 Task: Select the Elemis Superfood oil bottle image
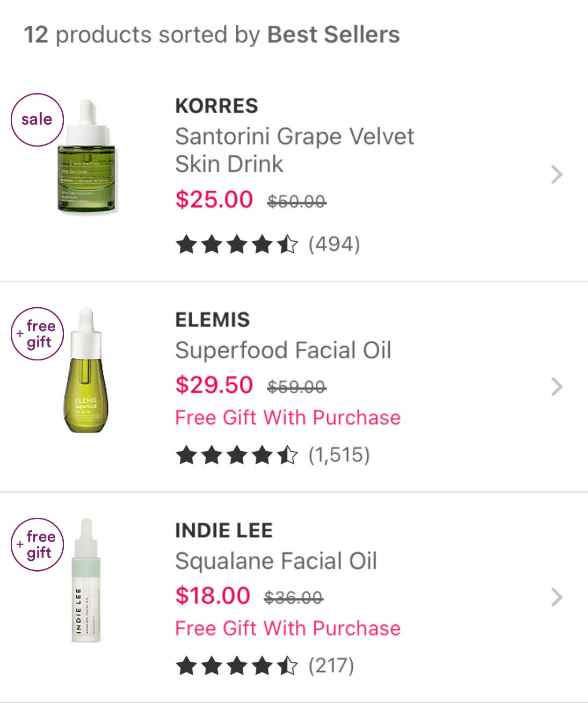(x=86, y=371)
